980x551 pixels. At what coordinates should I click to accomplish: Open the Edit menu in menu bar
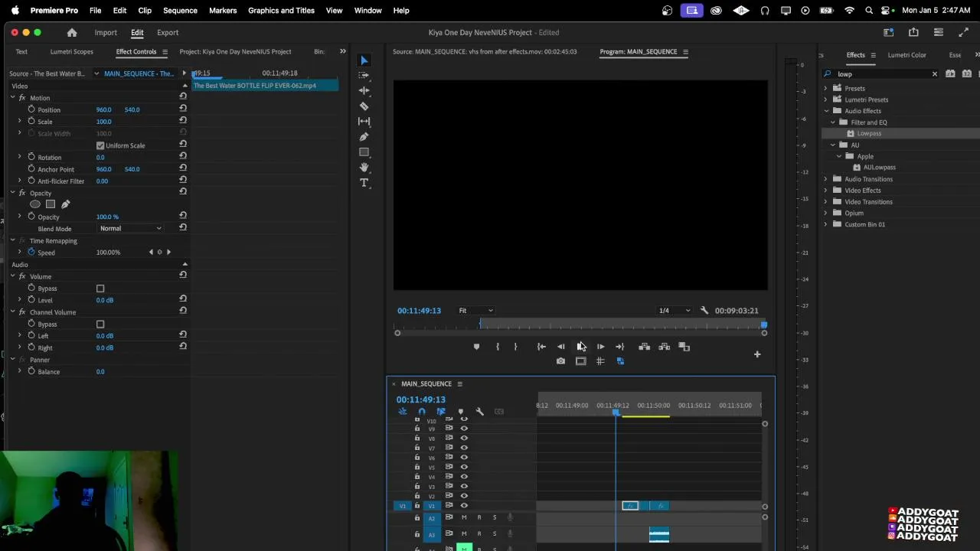point(119,11)
